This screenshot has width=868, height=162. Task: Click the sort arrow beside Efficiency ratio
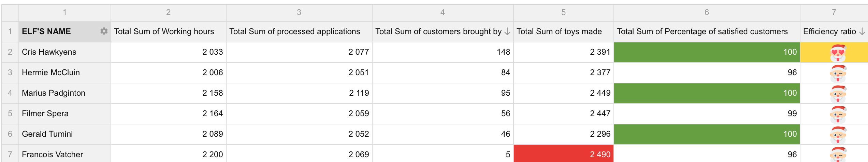coord(862,31)
